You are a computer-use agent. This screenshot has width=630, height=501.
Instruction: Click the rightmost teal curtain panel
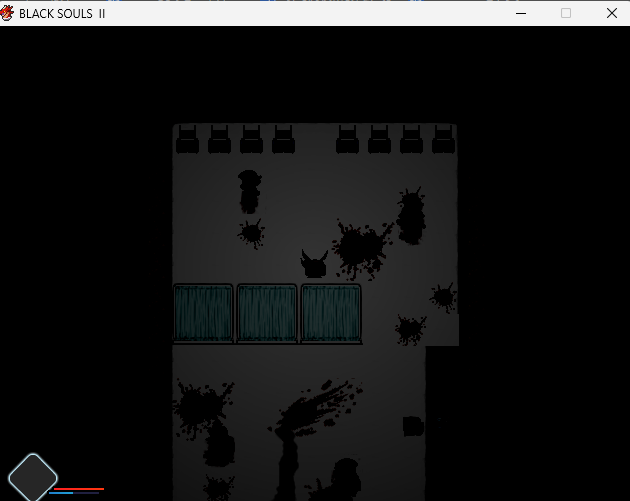click(x=331, y=313)
